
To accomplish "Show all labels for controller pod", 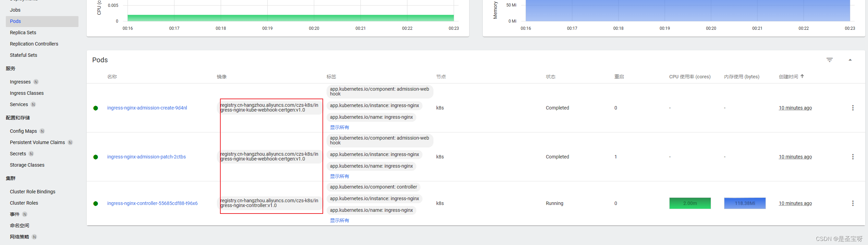I will 339,220.
